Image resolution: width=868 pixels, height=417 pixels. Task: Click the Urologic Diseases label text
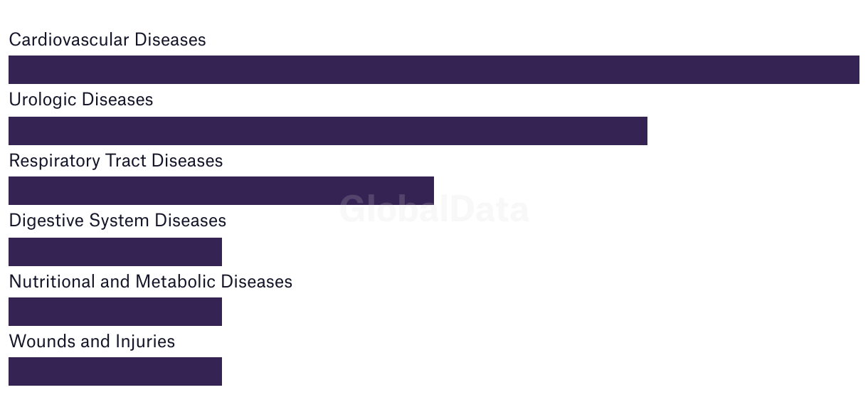(x=81, y=100)
